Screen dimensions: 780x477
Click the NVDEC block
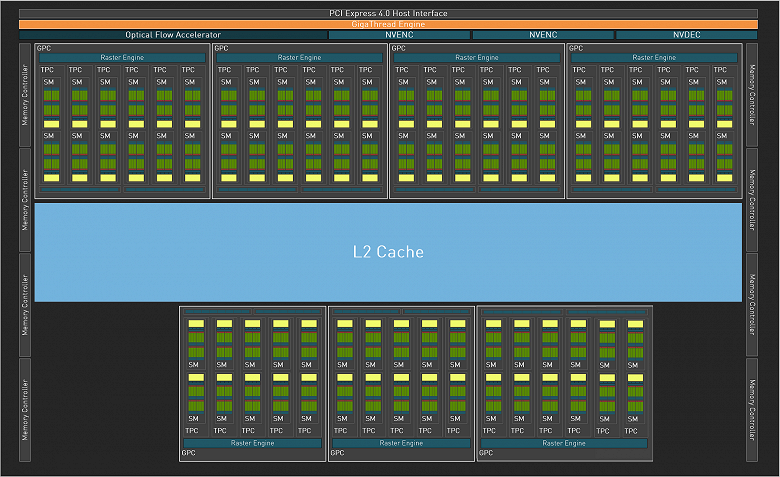pyautogui.click(x=687, y=35)
